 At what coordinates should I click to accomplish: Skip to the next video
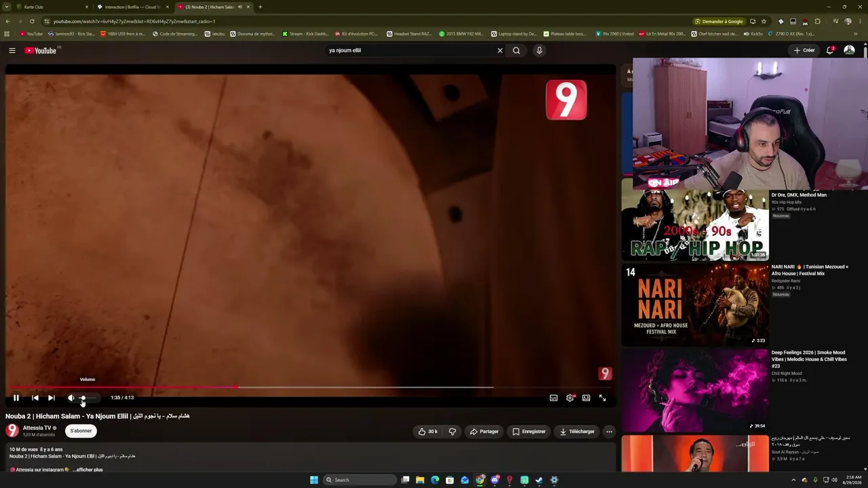pos(52,398)
